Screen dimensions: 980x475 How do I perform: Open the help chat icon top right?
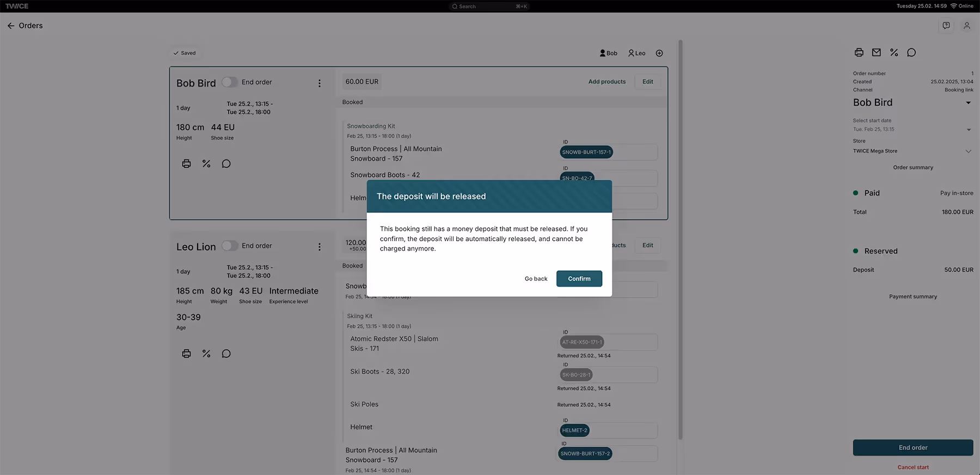coord(946,26)
